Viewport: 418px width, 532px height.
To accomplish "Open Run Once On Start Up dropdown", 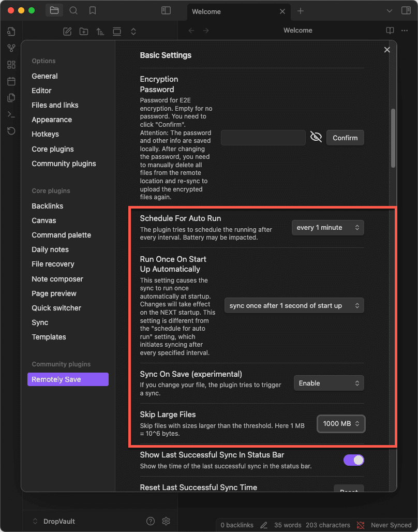I will [x=294, y=305].
